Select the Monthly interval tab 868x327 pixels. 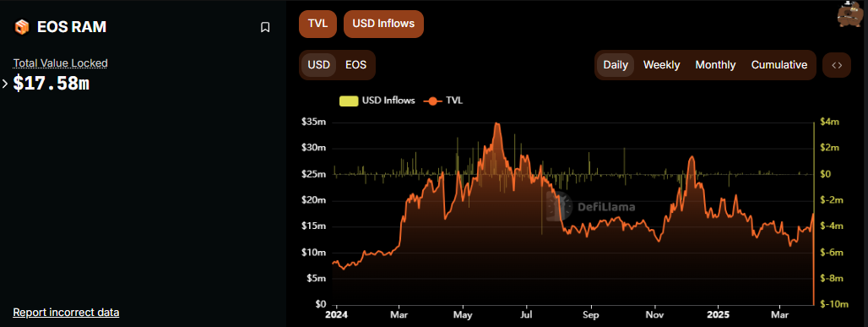[715, 65]
